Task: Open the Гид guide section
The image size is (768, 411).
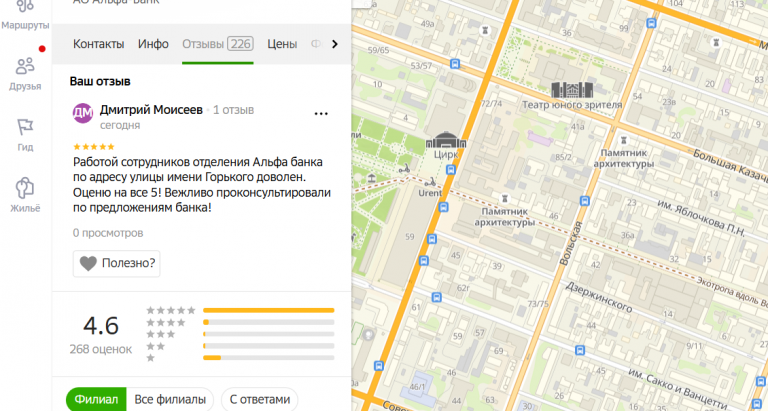Action: (x=25, y=135)
